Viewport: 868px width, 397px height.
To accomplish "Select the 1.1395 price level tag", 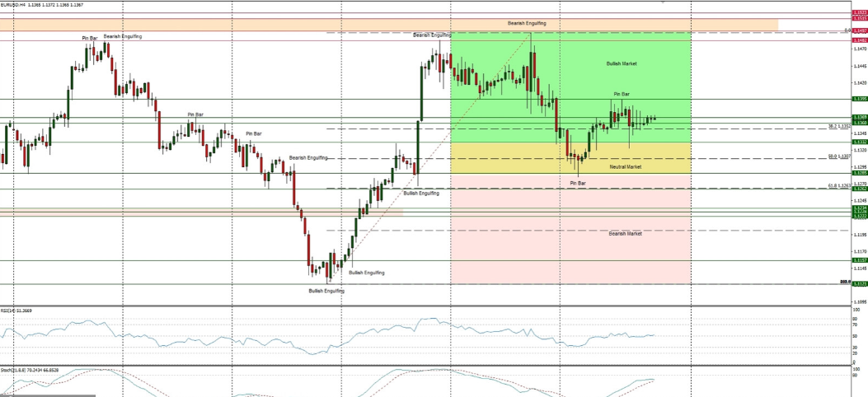I will 860,99.
